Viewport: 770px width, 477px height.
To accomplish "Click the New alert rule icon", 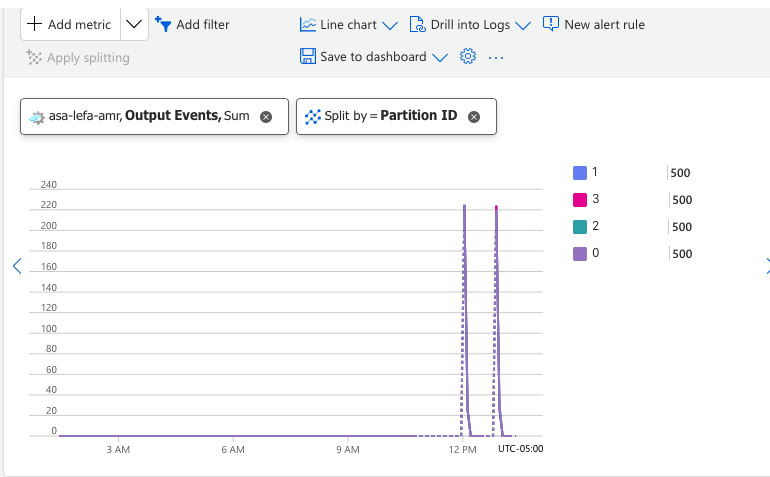I will click(x=550, y=24).
